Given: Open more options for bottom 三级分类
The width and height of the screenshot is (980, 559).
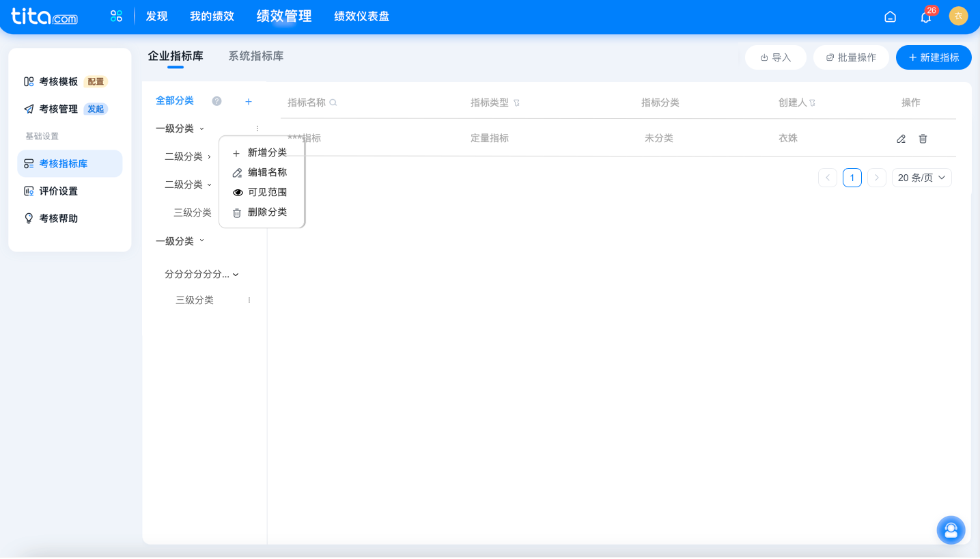Looking at the screenshot, I should 249,300.
